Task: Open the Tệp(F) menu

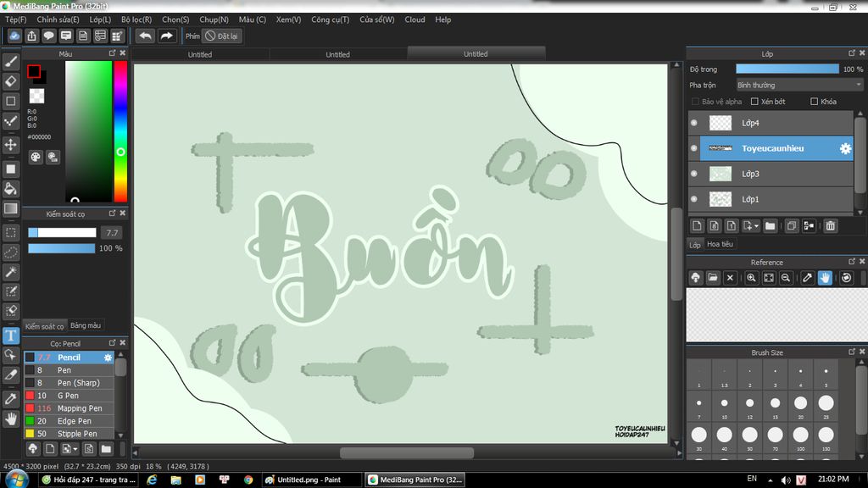Action: (15, 19)
